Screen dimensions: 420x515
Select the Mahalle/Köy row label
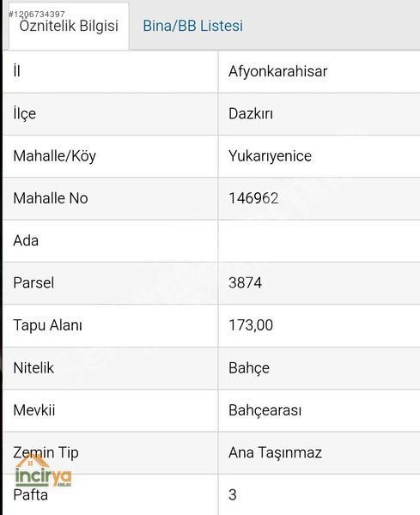(55, 156)
